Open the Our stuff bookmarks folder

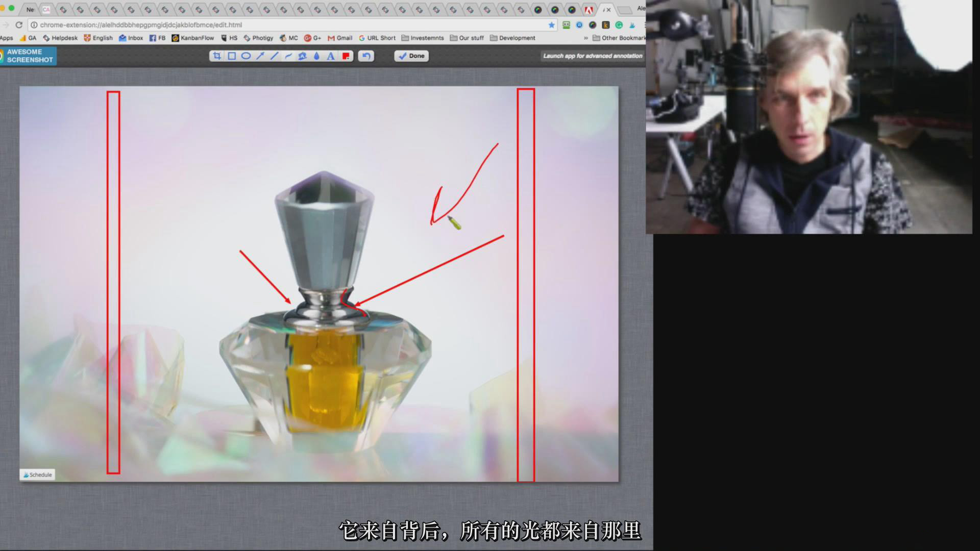click(x=467, y=38)
